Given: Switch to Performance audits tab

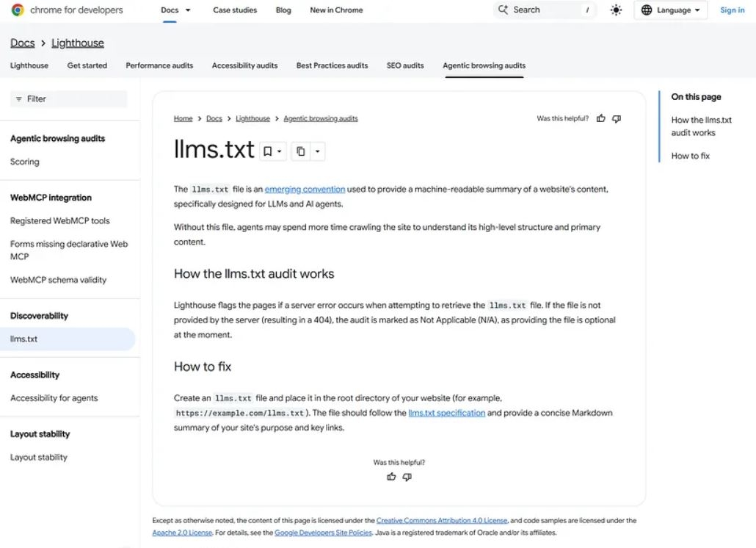Looking at the screenshot, I should coord(159,65).
